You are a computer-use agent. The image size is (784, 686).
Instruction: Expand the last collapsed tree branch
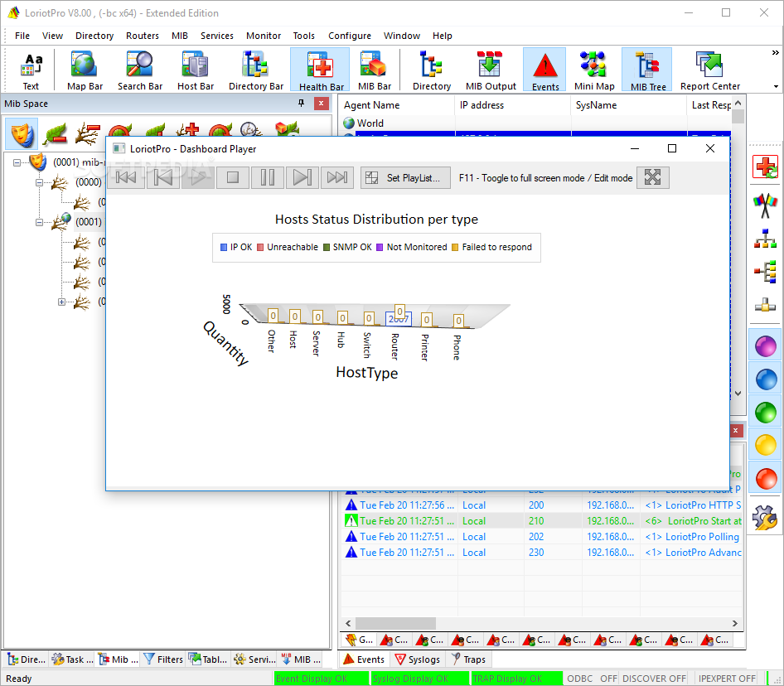click(61, 302)
